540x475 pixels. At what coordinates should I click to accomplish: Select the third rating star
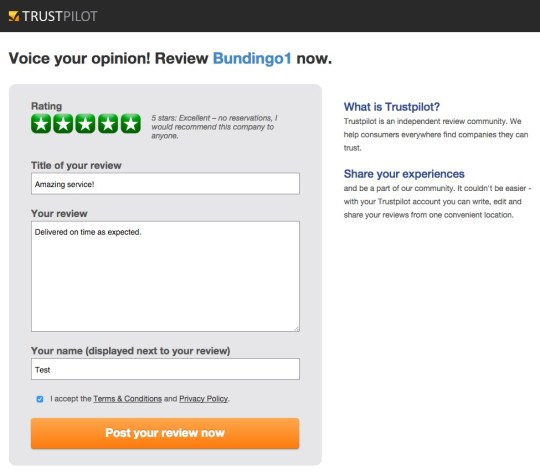(86, 123)
